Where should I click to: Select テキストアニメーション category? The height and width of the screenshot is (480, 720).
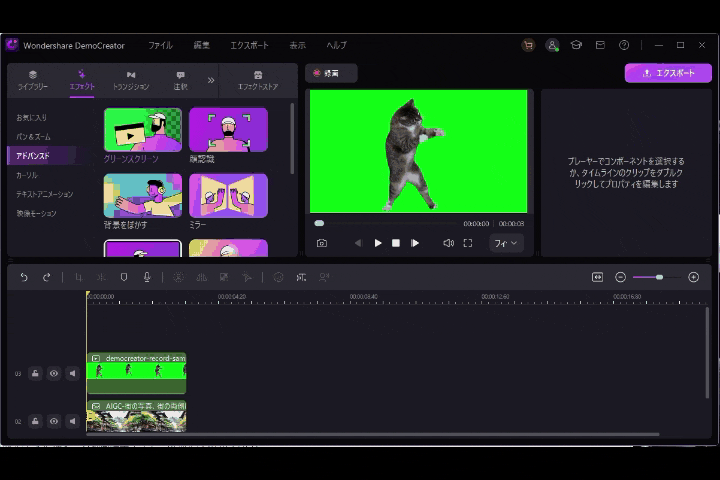point(45,194)
